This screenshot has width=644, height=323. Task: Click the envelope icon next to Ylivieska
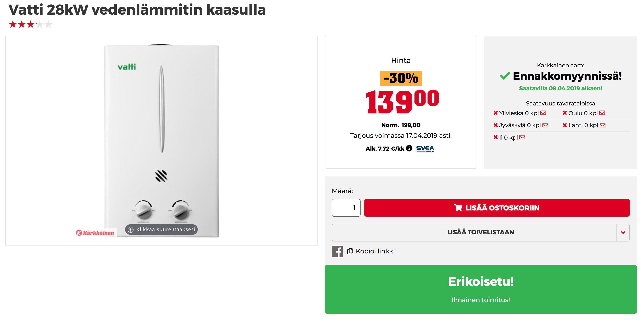coord(543,113)
